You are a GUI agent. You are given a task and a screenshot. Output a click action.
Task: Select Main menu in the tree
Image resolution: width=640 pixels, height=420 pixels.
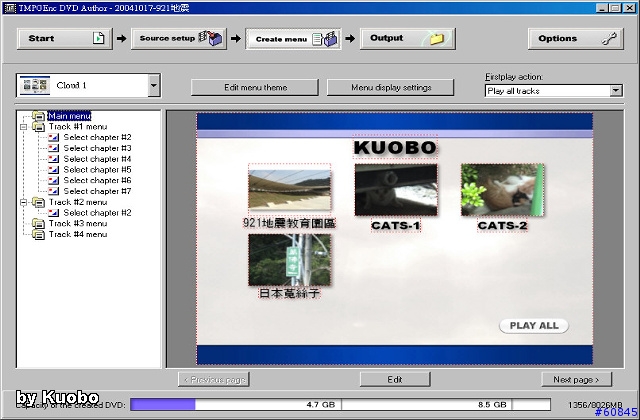69,116
